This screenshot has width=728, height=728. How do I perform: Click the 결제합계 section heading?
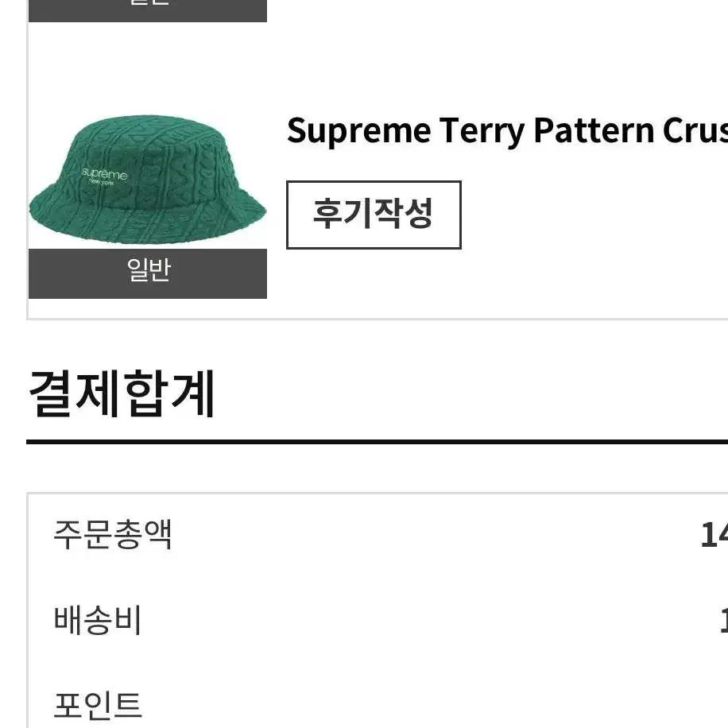click(x=122, y=393)
